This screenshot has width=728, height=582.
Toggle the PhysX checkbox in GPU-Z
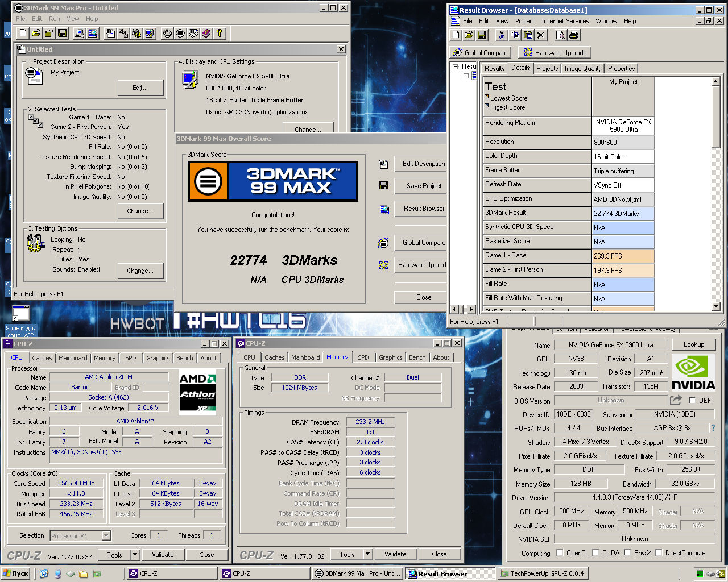click(627, 552)
